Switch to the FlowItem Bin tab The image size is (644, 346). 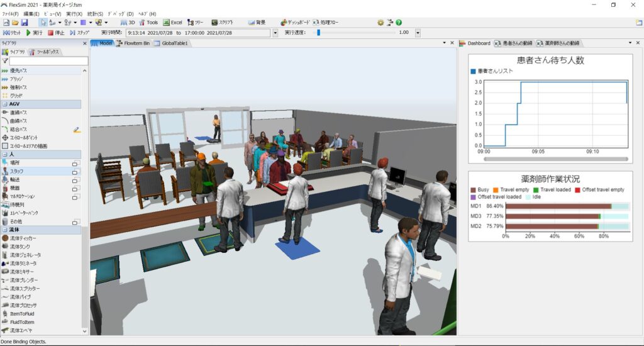[x=133, y=43]
